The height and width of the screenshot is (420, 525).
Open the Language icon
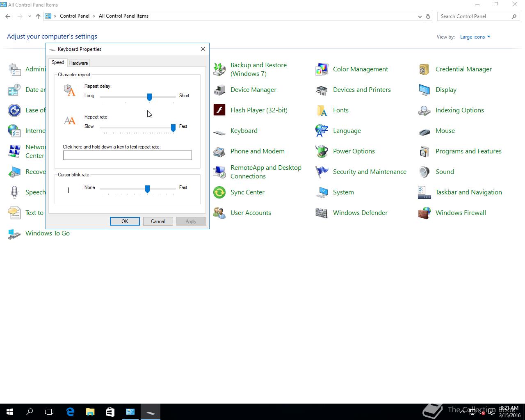(x=322, y=131)
